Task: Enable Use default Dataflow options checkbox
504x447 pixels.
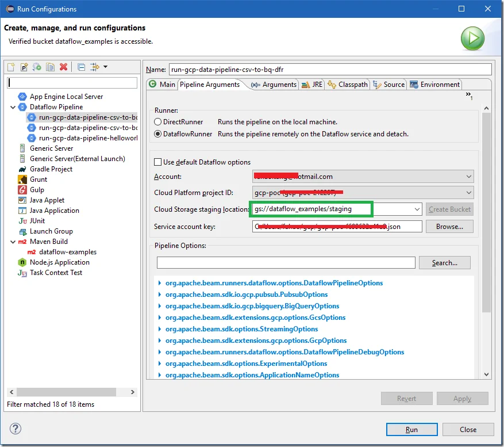Action: click(158, 162)
